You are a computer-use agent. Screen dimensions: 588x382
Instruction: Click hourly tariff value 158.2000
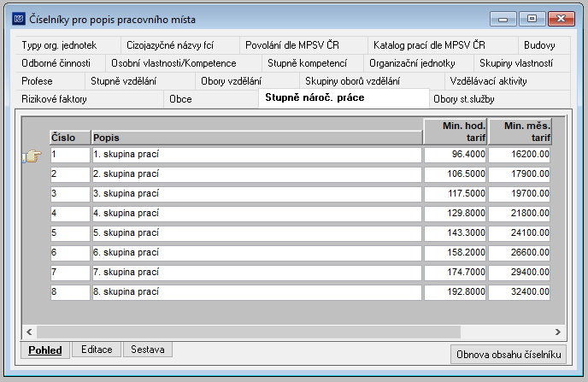click(456, 253)
